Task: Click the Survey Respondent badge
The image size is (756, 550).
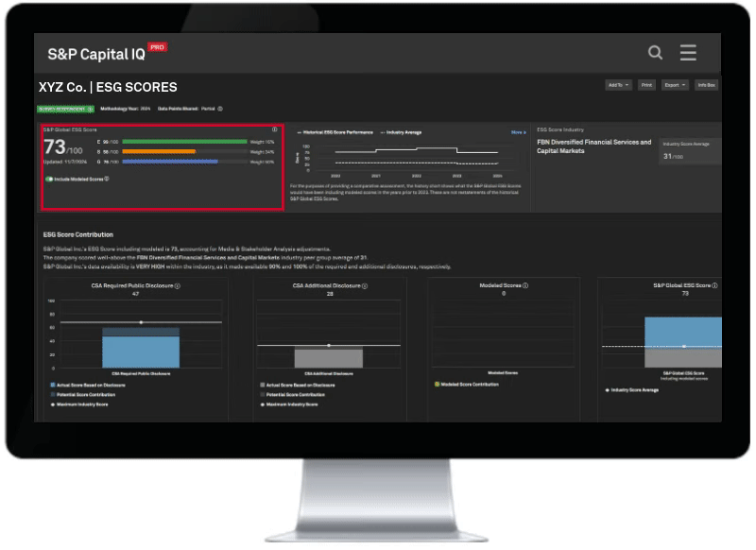Action: pyautogui.click(x=65, y=109)
